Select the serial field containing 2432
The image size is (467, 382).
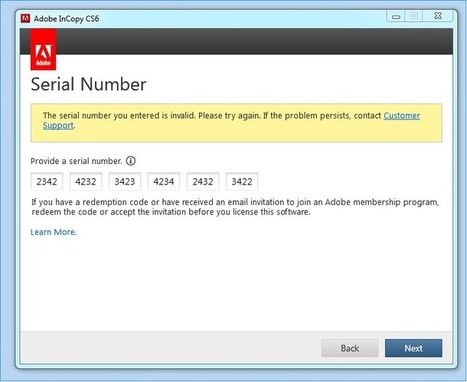(x=203, y=182)
